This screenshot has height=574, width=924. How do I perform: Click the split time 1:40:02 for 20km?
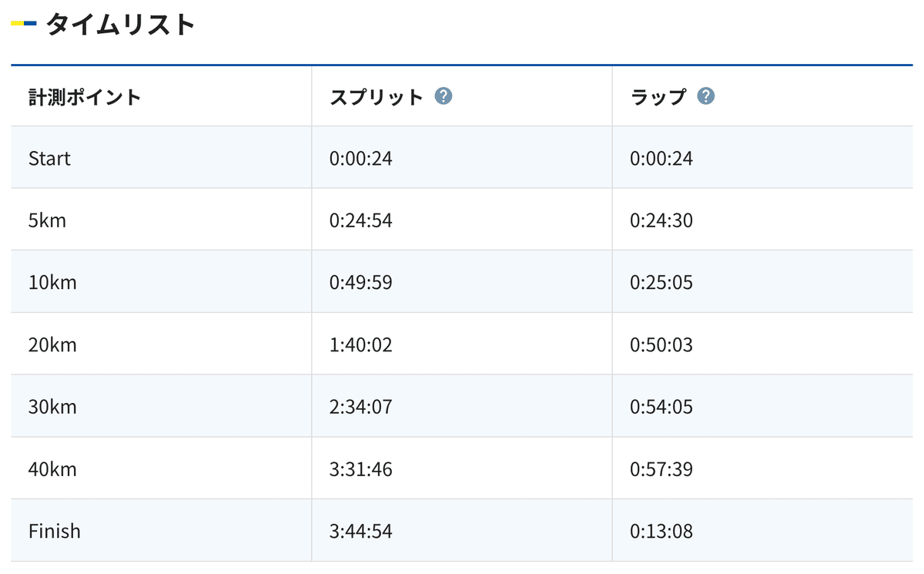pyautogui.click(x=362, y=344)
